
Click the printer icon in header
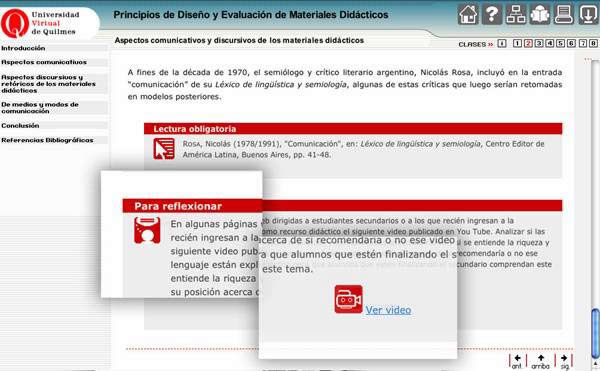click(564, 15)
